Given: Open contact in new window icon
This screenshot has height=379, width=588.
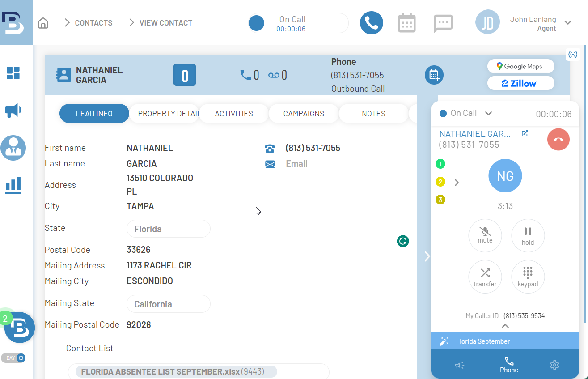Looking at the screenshot, I should click(x=525, y=133).
